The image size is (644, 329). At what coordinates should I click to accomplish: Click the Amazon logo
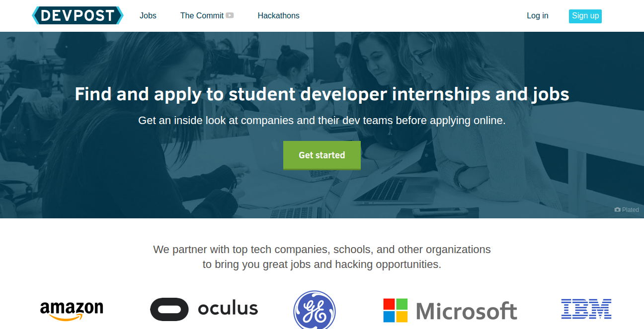(72, 310)
